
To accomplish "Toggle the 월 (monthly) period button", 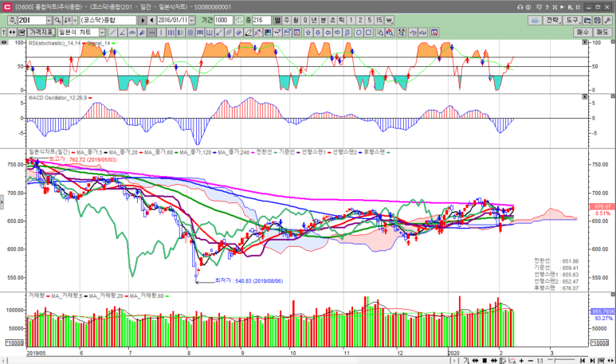I will [296, 20].
